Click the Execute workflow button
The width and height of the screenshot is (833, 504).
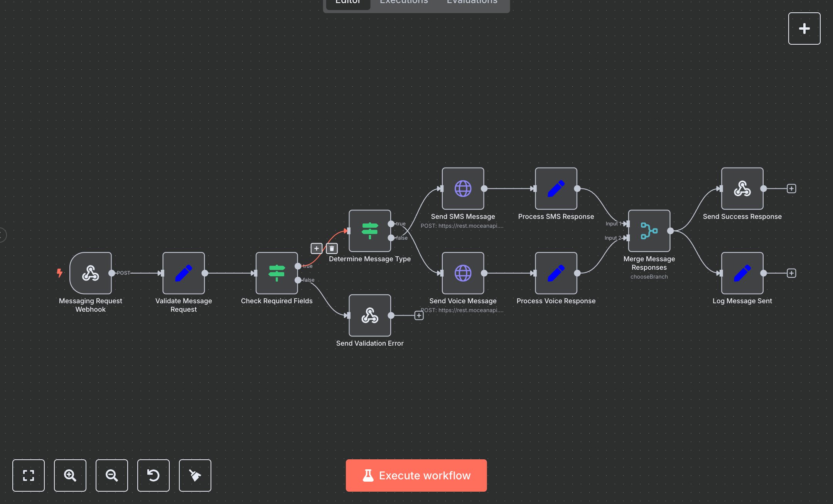[x=416, y=475]
